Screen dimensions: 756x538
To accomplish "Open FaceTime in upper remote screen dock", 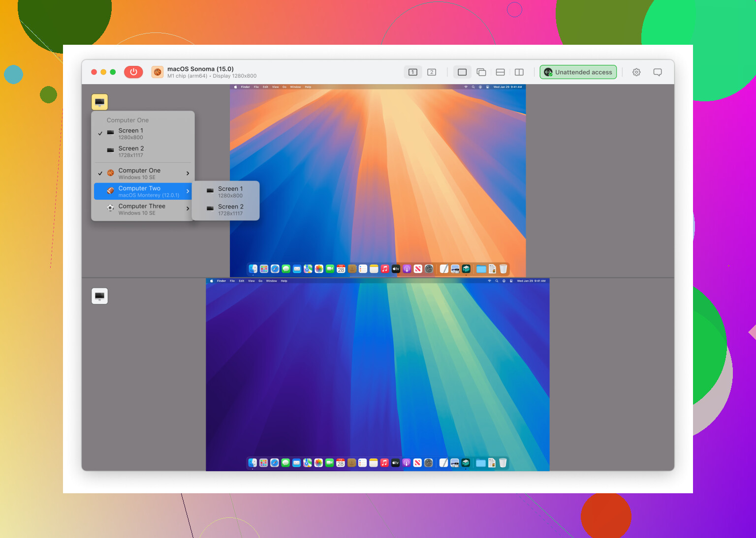I will tap(330, 269).
